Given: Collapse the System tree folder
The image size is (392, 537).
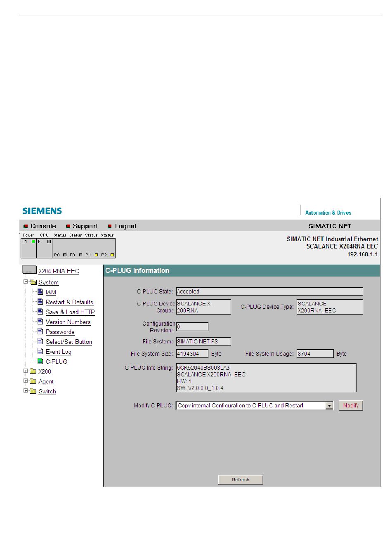Looking at the screenshot, I should pos(26,282).
